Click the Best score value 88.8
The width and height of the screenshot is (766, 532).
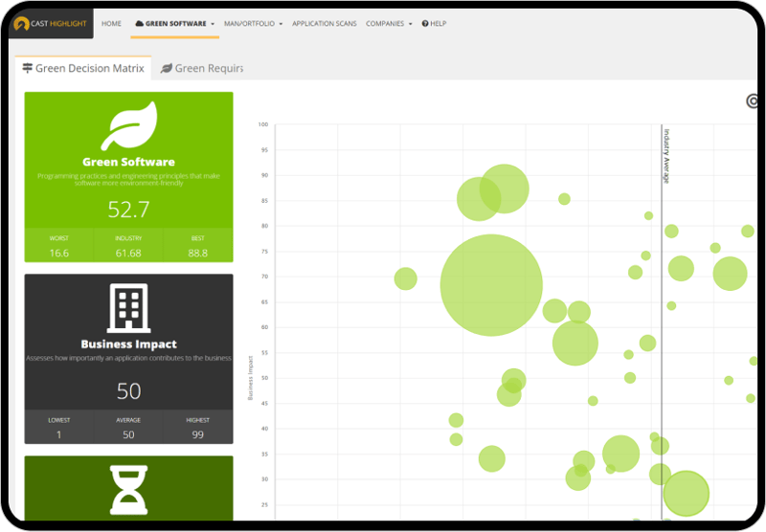click(x=197, y=253)
